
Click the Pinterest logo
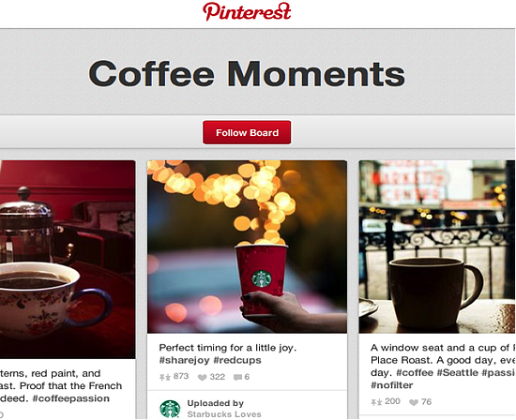(x=247, y=11)
